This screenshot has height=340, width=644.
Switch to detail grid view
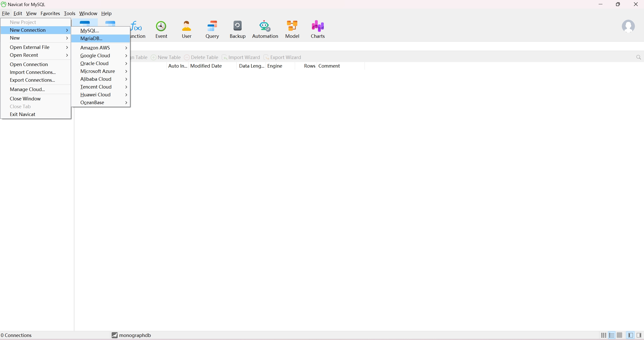(620, 335)
